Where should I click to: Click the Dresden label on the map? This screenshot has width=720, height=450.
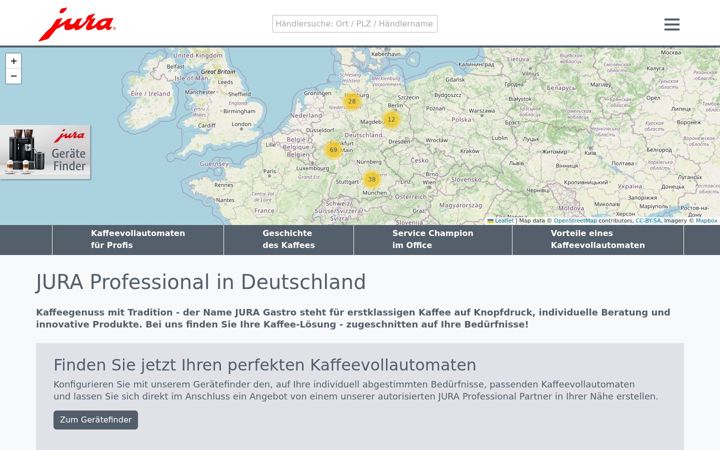[399, 142]
